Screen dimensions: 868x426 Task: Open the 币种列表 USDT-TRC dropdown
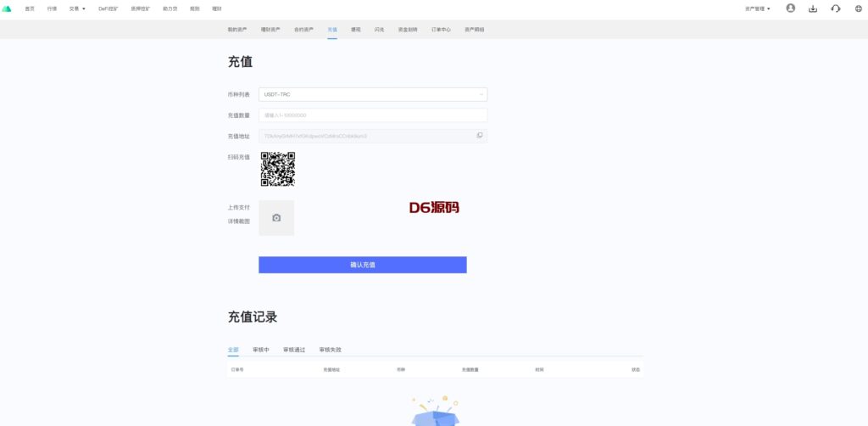coord(373,94)
